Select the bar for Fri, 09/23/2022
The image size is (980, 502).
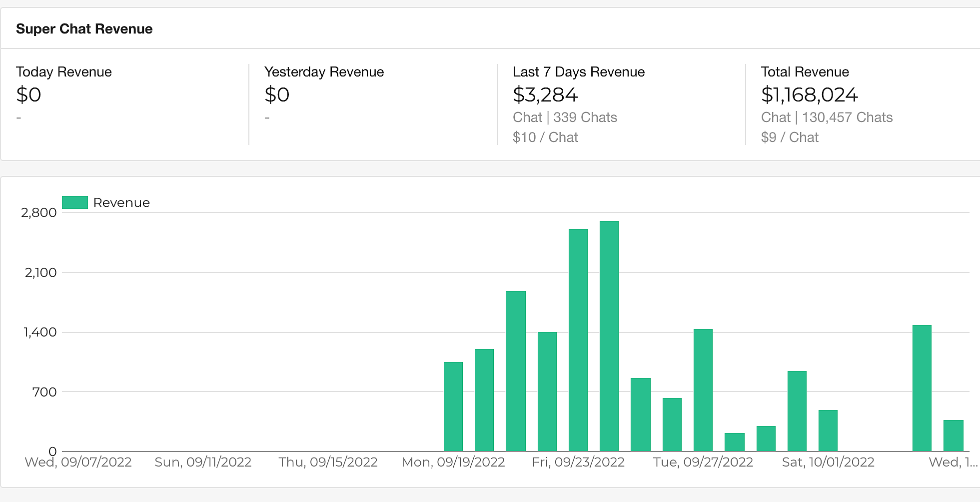tap(578, 340)
